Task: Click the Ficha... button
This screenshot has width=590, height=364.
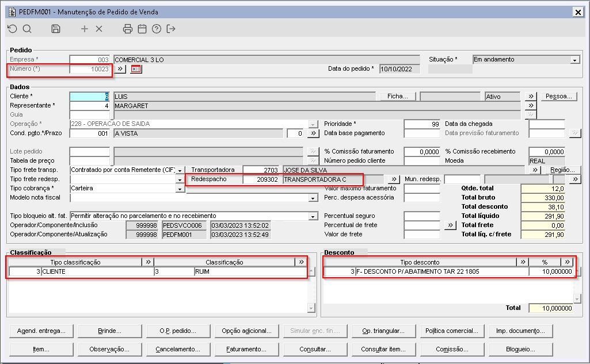Action: (x=398, y=96)
